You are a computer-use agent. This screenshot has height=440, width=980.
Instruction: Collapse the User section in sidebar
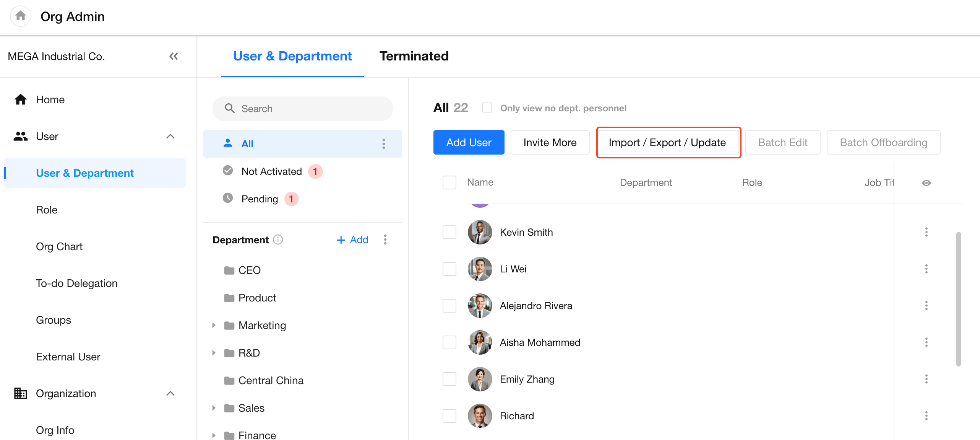[170, 137]
